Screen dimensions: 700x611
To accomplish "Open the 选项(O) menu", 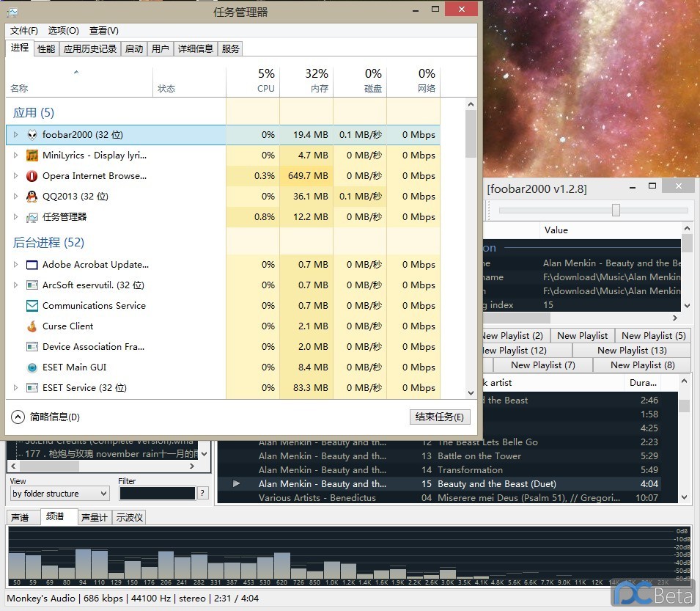I will 63,30.
